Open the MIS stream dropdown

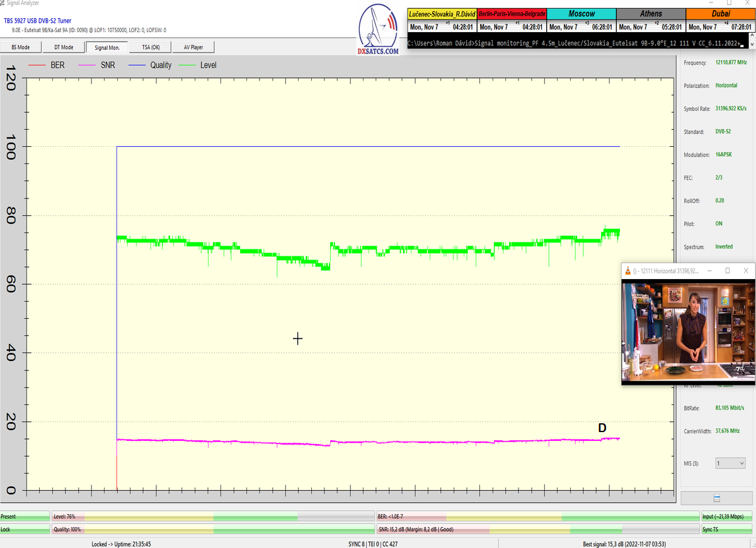point(730,463)
